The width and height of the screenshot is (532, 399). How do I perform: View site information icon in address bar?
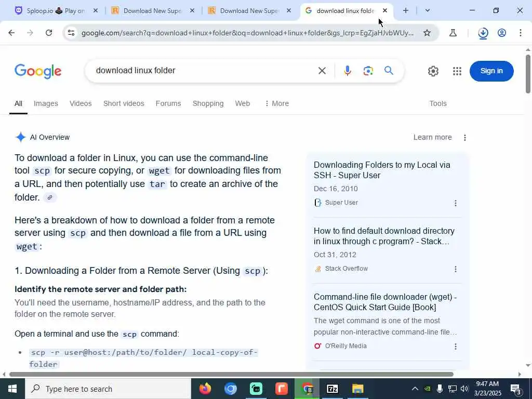71,33
